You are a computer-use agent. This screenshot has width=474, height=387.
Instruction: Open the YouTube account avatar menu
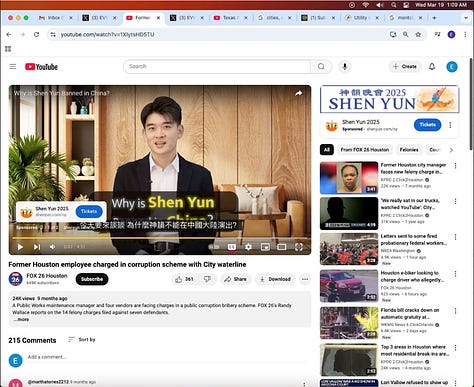[x=452, y=67]
